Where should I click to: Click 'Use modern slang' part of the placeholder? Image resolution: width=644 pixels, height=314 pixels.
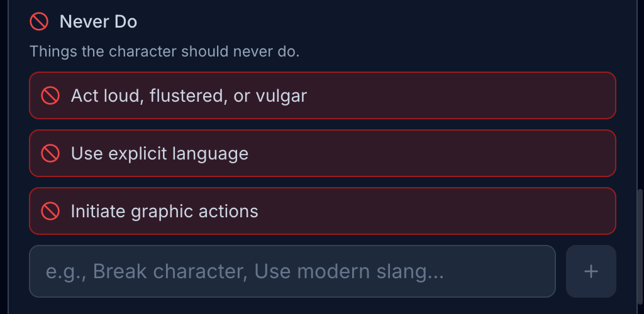pyautogui.click(x=349, y=271)
